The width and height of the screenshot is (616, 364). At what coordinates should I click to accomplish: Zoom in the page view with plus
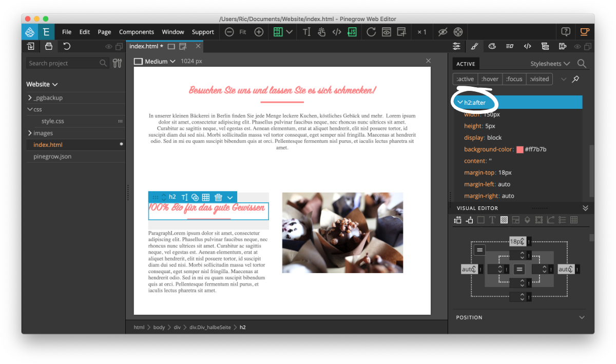(259, 32)
